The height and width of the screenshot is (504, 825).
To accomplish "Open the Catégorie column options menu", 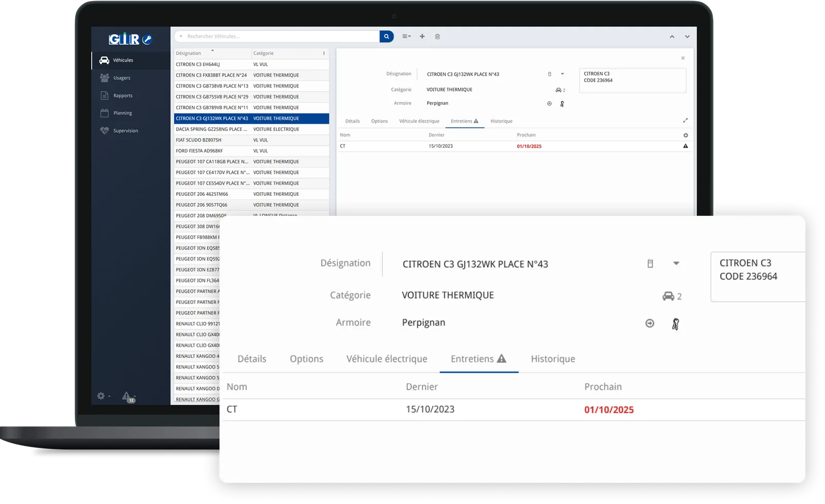I will [324, 53].
